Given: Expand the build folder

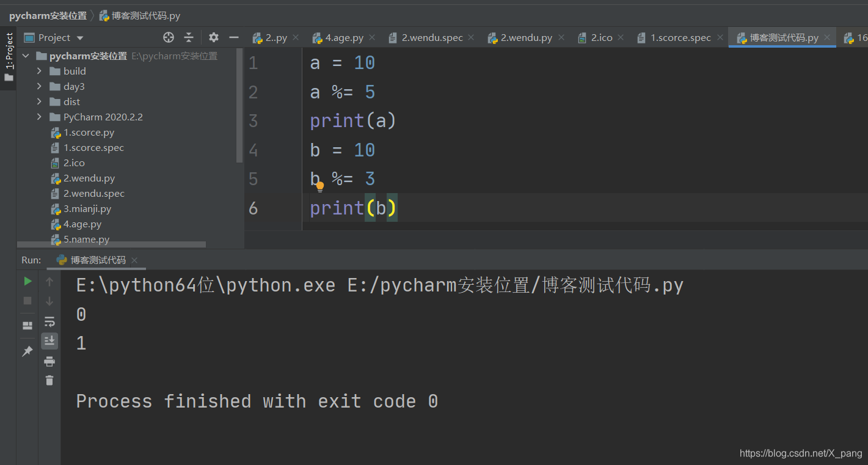Looking at the screenshot, I should coord(40,71).
